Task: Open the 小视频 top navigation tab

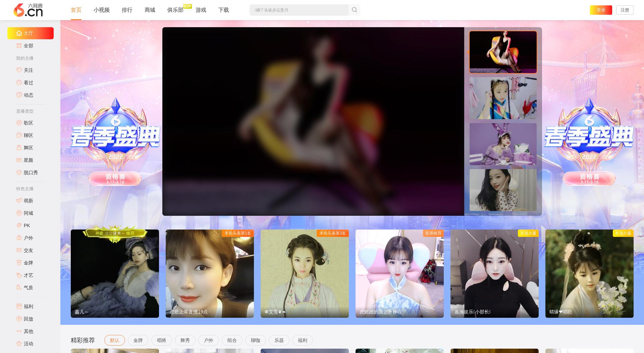Action: pos(102,10)
